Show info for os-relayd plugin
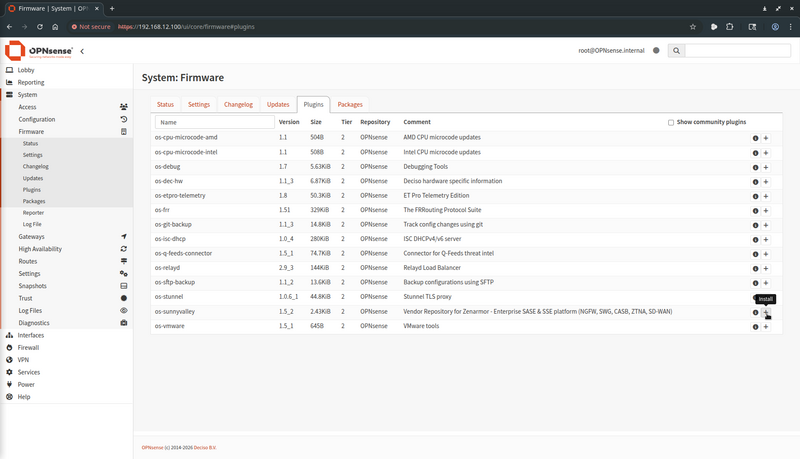Viewport: 800px width, 459px height. point(756,268)
